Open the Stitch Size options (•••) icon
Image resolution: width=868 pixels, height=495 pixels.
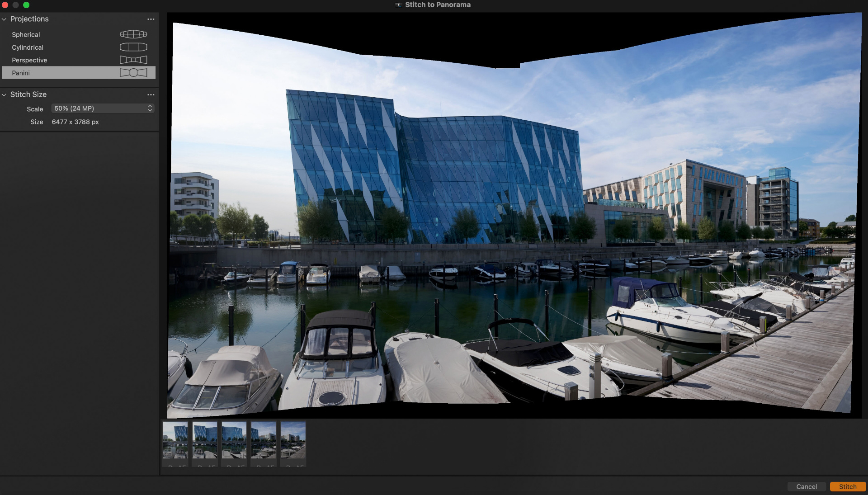[x=151, y=94]
